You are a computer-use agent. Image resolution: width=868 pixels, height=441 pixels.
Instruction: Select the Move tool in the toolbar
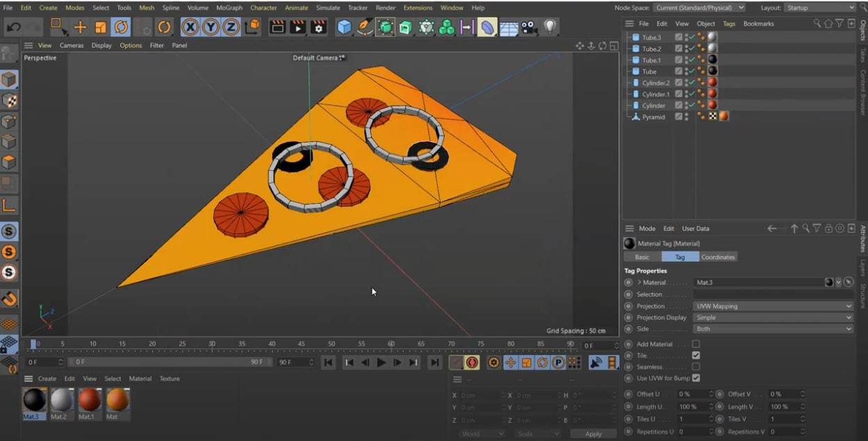tap(80, 27)
